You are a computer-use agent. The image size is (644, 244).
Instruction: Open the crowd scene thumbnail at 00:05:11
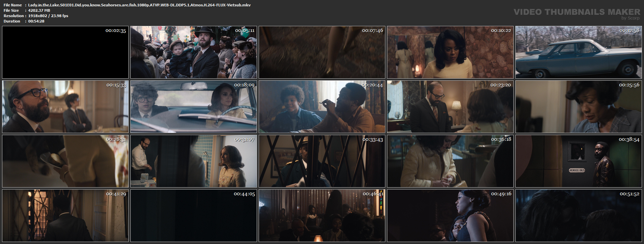coord(194,52)
